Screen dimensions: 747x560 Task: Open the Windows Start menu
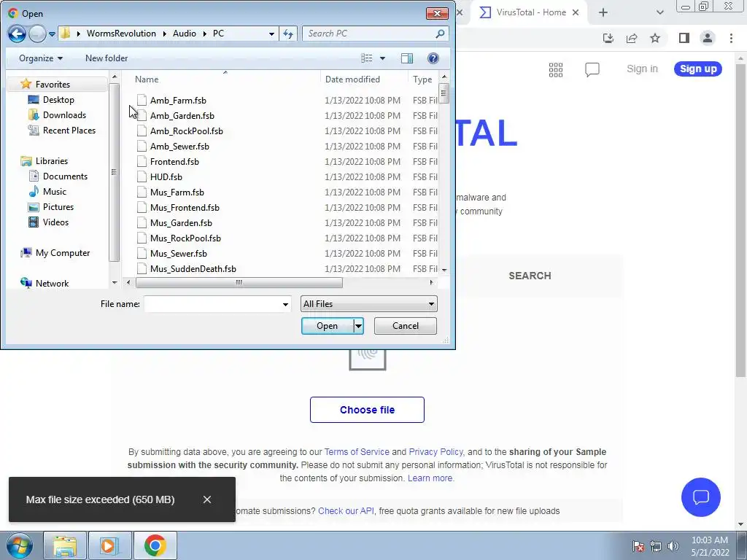(20, 545)
